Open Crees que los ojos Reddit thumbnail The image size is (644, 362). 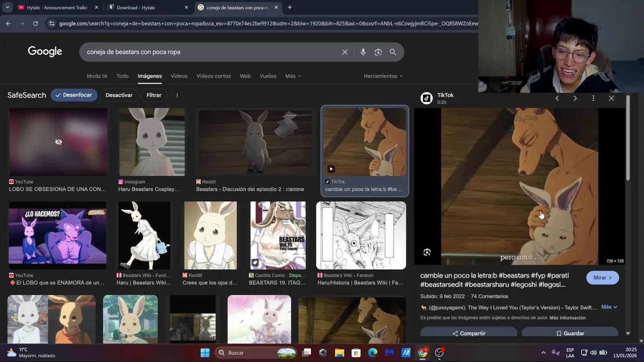coord(210,235)
